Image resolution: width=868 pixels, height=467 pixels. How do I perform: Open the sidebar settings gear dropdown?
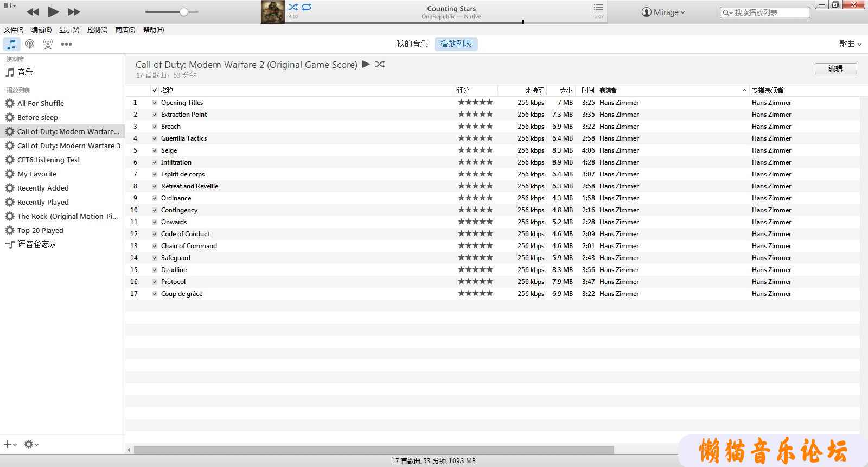tap(31, 444)
